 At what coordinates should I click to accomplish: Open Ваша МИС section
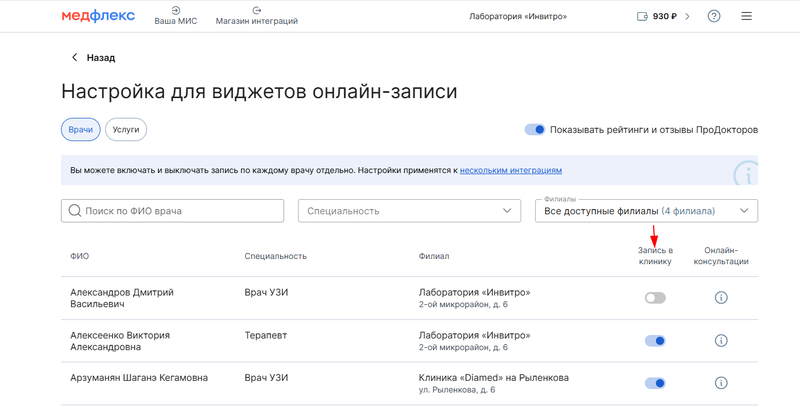coord(176,16)
